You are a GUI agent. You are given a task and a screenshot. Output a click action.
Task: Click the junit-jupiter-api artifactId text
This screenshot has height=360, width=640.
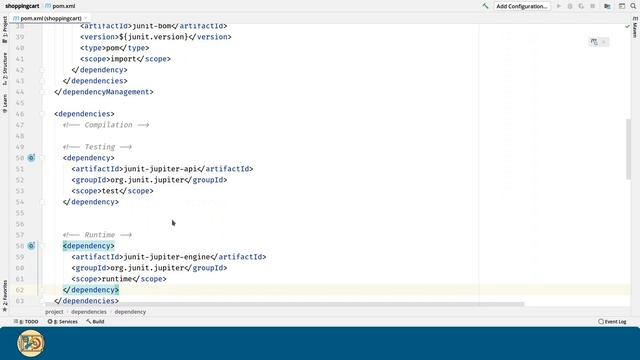point(160,169)
